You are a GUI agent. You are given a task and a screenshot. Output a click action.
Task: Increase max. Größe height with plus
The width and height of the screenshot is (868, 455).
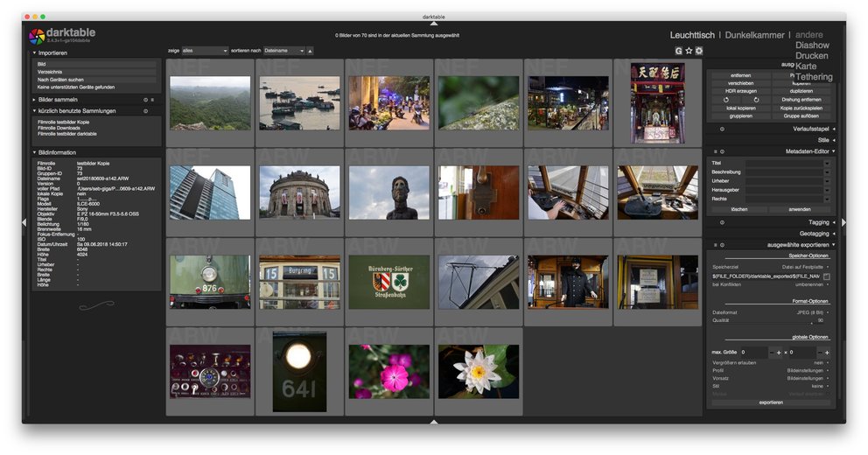click(827, 352)
